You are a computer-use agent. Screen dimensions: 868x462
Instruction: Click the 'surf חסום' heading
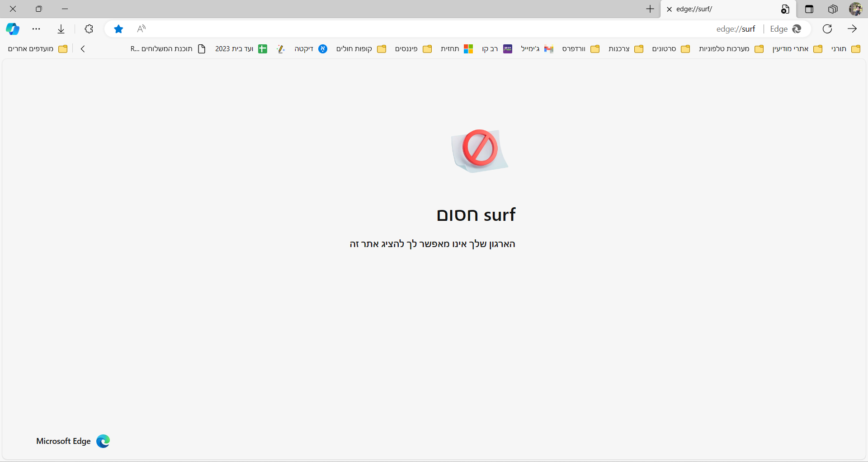[476, 214]
